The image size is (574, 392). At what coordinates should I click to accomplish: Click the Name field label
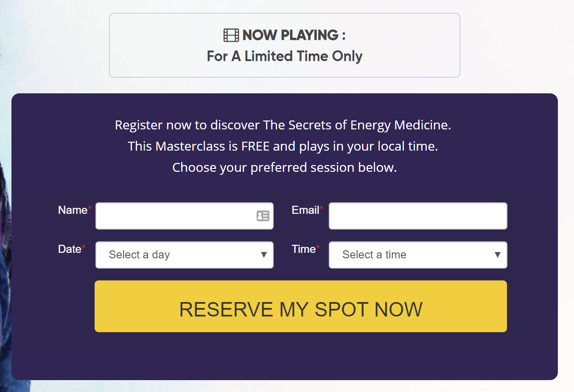click(73, 210)
